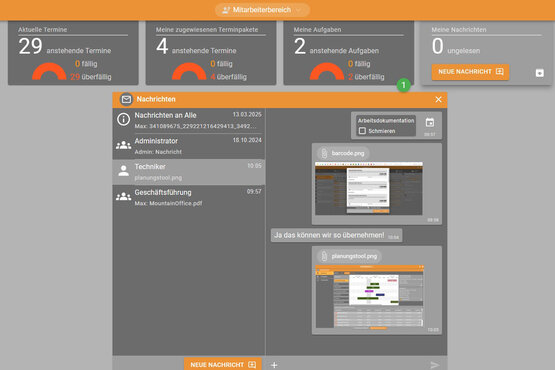Open the Geschäftsführung conversation

pyautogui.click(x=189, y=197)
